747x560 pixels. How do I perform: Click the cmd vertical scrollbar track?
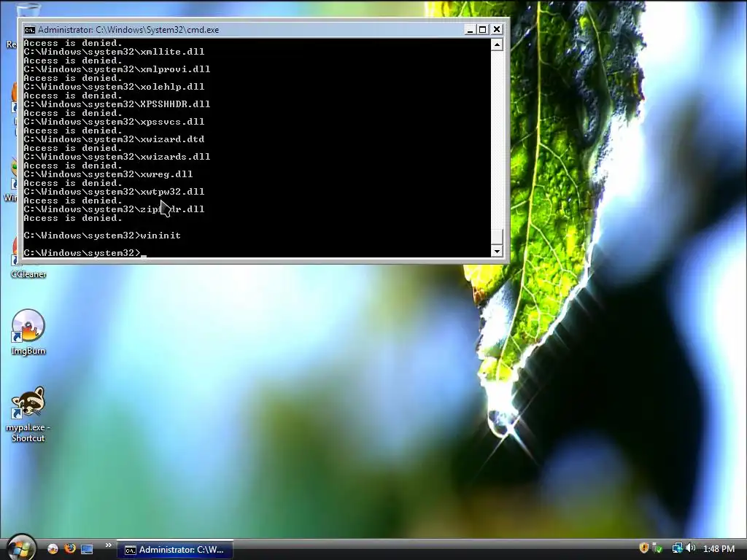[497, 141]
